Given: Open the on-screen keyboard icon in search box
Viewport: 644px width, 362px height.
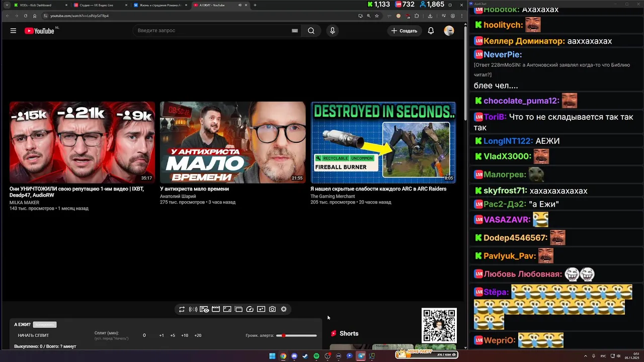Looking at the screenshot, I should click(x=295, y=31).
